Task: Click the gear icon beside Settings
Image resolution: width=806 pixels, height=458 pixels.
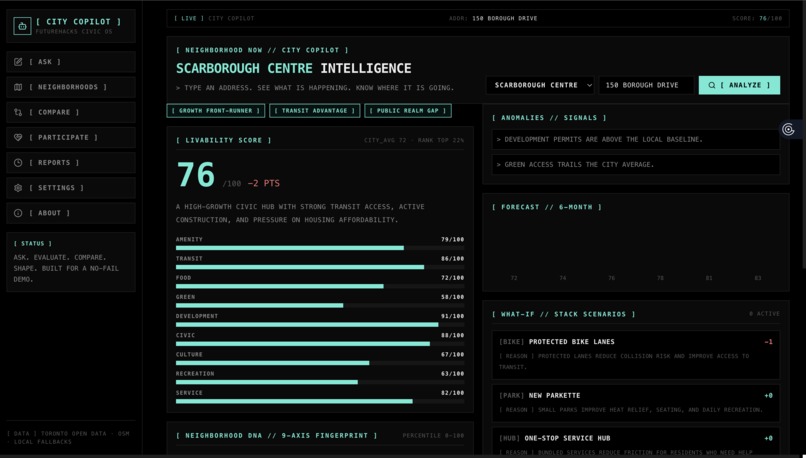Action: pos(18,188)
